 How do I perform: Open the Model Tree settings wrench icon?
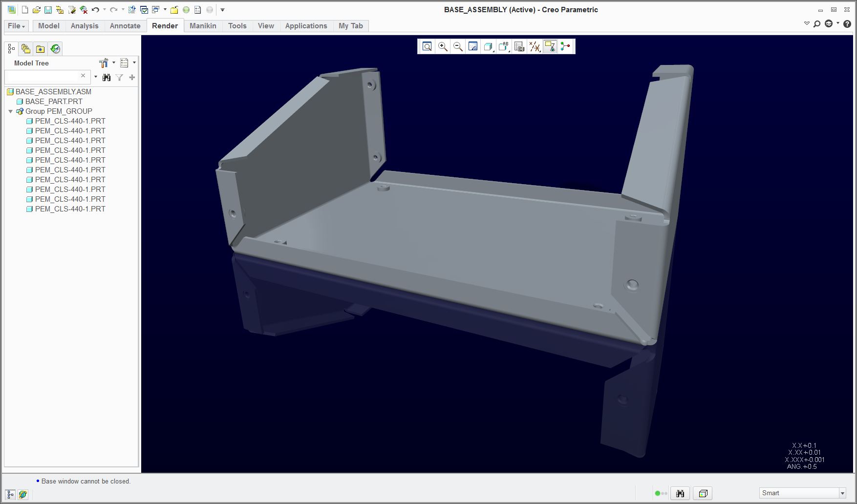click(x=104, y=63)
